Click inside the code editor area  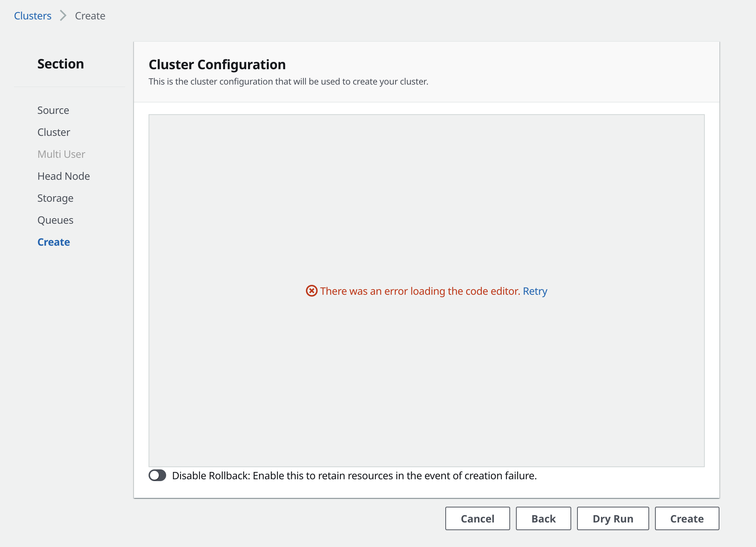(426, 384)
